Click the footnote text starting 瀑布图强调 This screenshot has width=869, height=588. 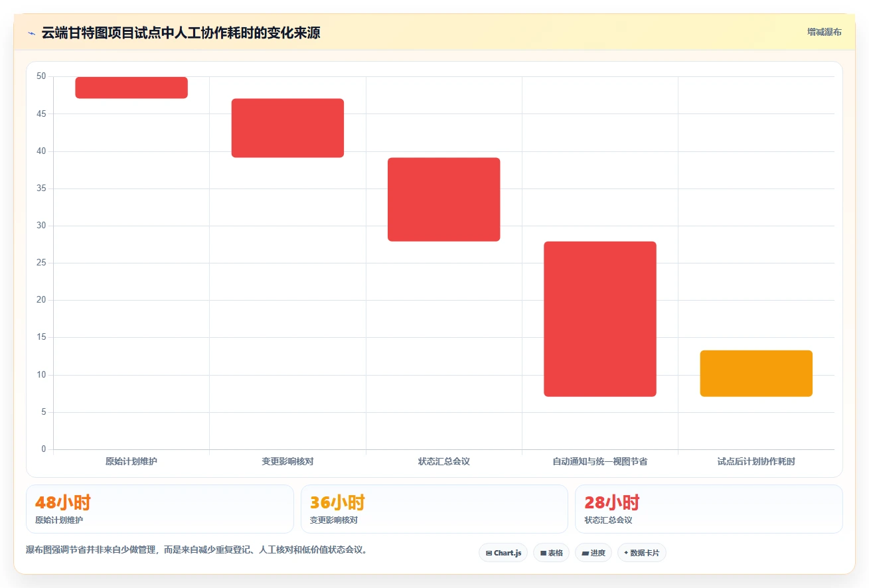[x=197, y=550]
